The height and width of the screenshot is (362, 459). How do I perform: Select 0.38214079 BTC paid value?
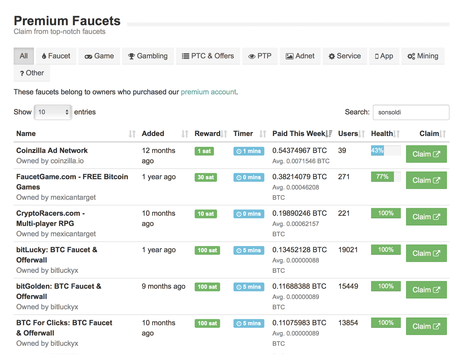click(x=299, y=177)
